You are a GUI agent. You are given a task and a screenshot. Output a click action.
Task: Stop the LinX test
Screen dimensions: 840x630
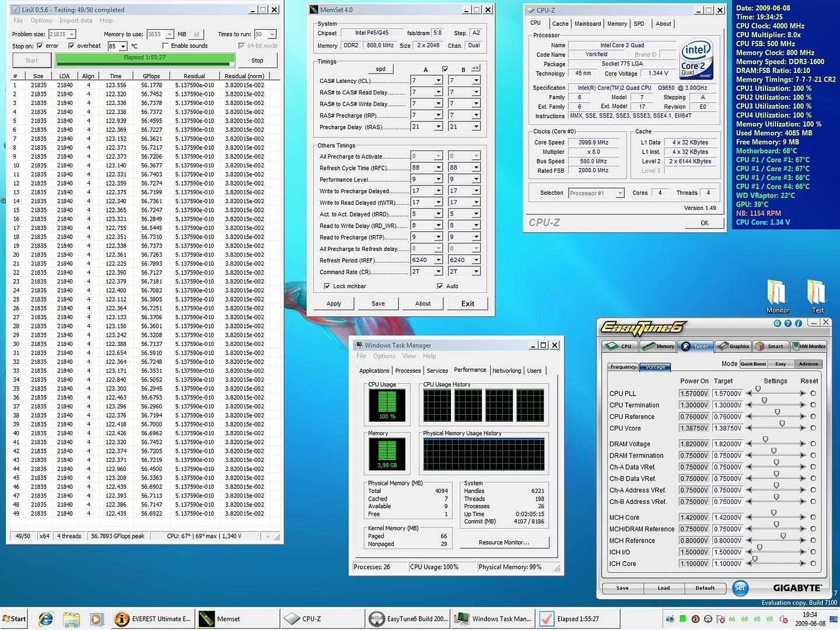(x=257, y=60)
